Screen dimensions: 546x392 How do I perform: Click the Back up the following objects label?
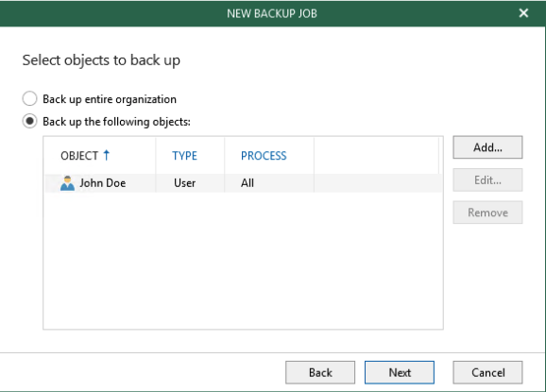[x=116, y=122]
